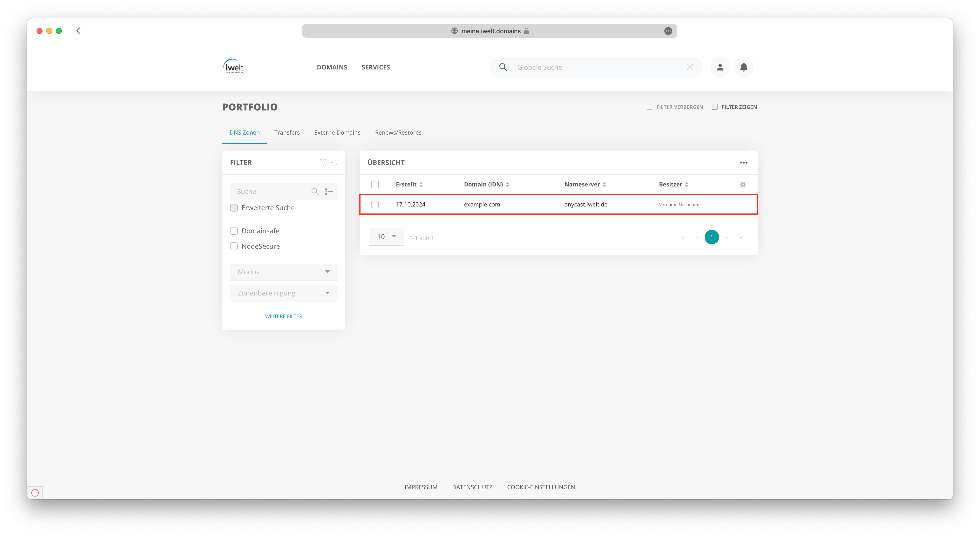The image size is (980, 535).
Task: Enable NodeSecure filter checkbox
Action: [234, 247]
